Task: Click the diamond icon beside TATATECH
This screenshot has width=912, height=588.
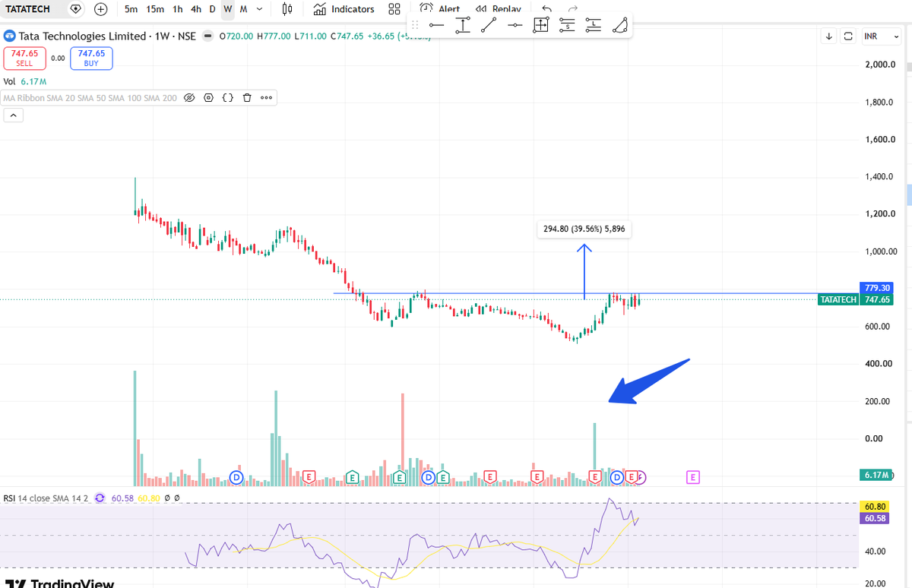Action: 74,9
